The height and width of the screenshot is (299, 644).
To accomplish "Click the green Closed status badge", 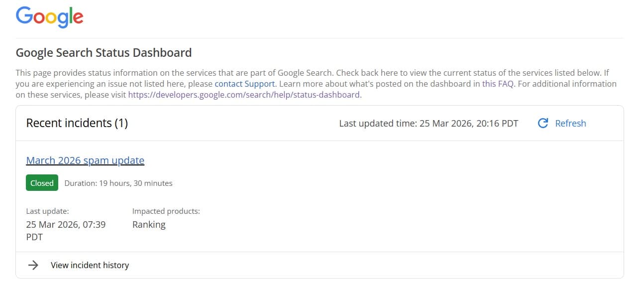I will click(42, 183).
